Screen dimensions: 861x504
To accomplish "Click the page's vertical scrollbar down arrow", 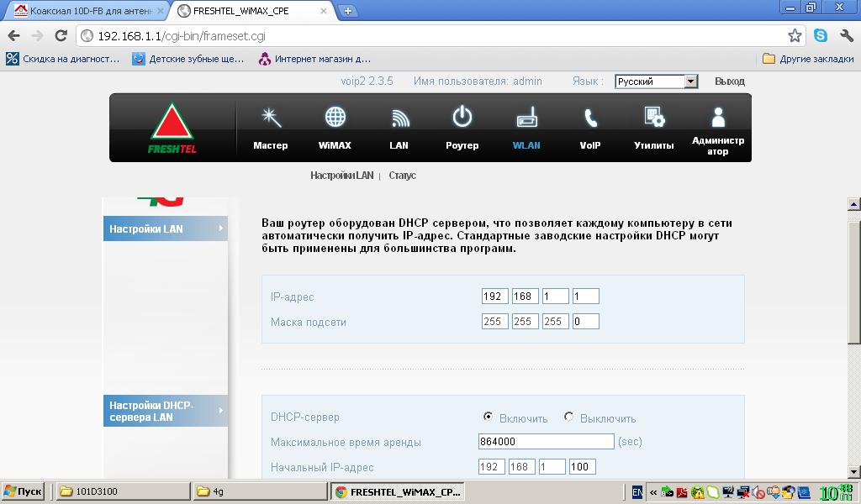I will (853, 471).
